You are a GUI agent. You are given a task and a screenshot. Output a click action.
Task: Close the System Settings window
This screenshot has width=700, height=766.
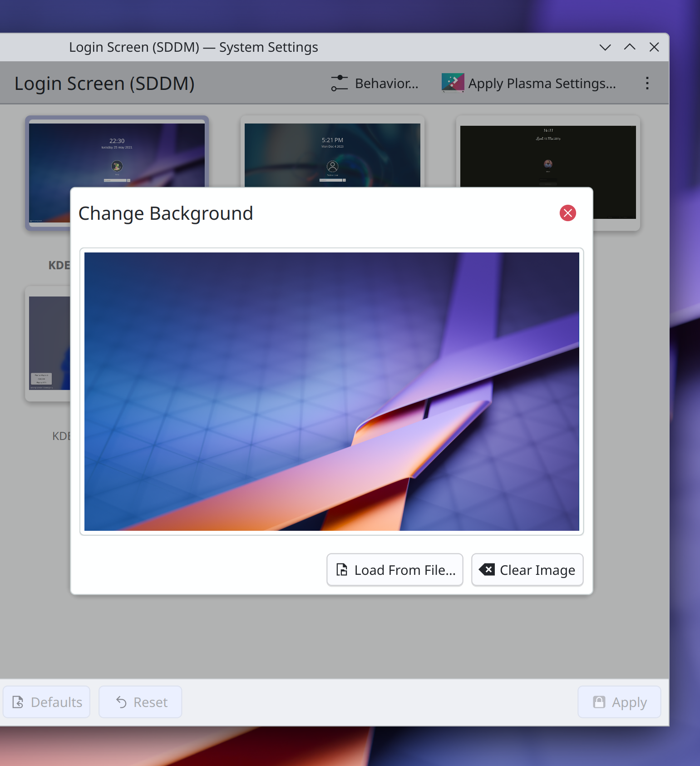click(x=654, y=47)
